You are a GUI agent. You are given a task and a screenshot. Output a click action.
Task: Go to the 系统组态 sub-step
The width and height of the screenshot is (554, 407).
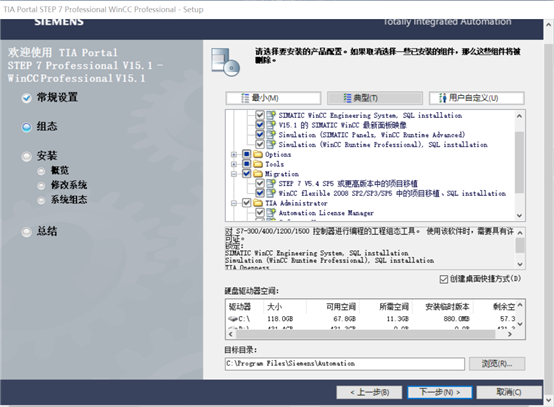pyautogui.click(x=62, y=200)
